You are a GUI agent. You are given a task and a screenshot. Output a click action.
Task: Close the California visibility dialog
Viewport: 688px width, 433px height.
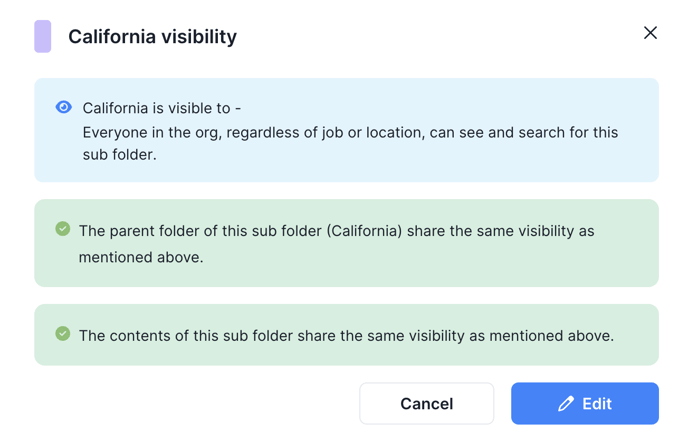point(650,33)
